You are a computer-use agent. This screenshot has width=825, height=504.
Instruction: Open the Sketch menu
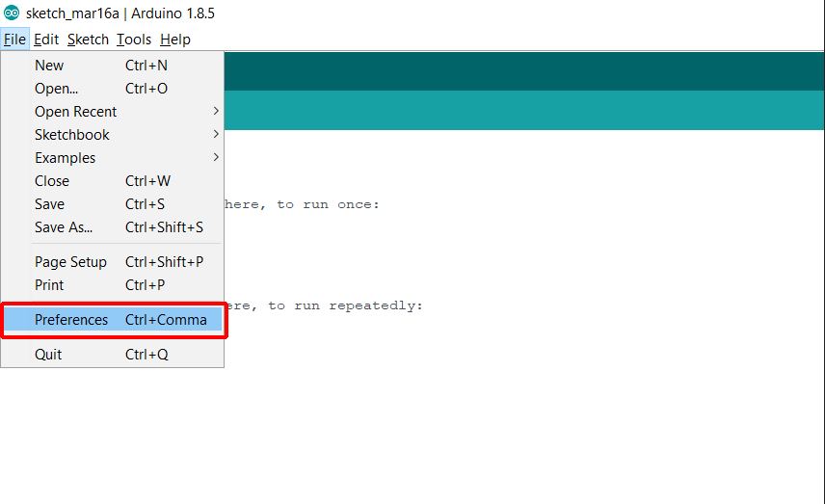click(x=88, y=40)
